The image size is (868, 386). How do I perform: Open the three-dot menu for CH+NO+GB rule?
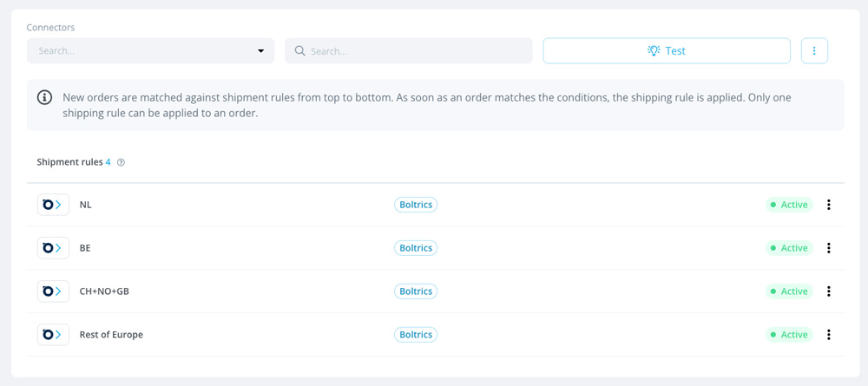click(x=829, y=291)
